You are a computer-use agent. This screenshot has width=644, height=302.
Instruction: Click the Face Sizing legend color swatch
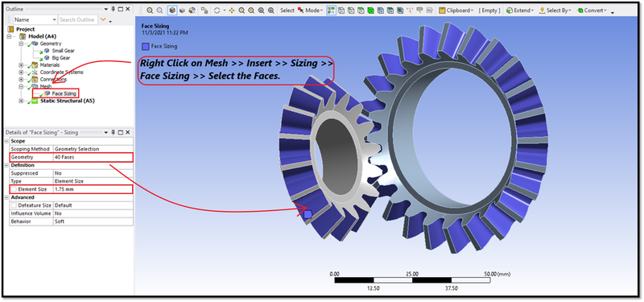[x=145, y=47]
